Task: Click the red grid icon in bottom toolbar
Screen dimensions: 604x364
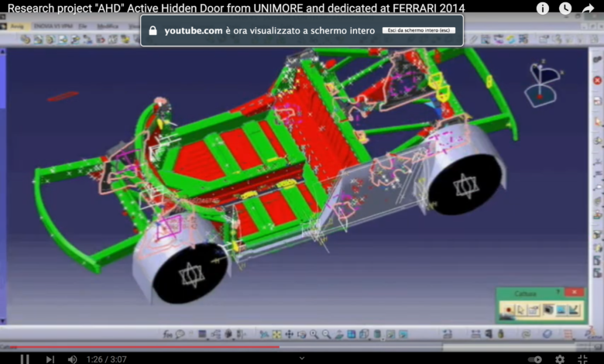Action: click(568, 334)
